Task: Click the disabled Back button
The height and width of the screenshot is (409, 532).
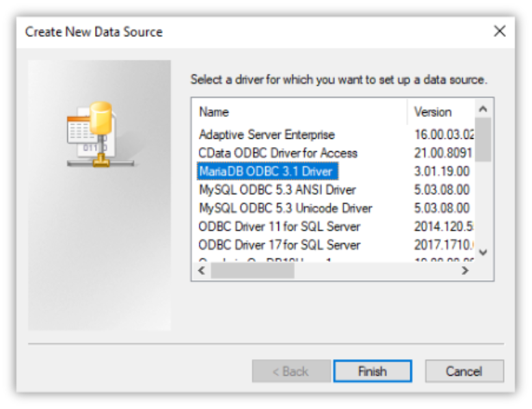Action: [291, 371]
